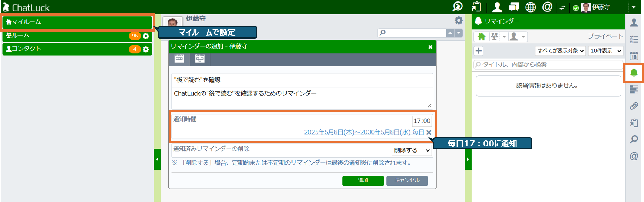Select ルーム in left panel
Screen dimensions: 644x202
[77, 36]
